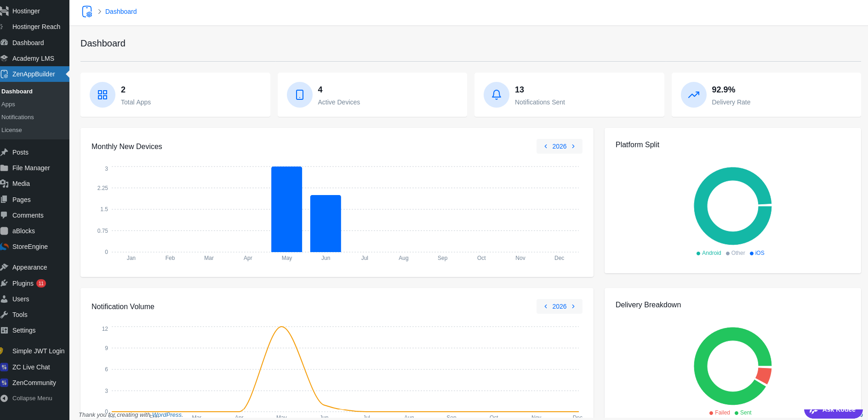Click the ZenAppBuilder breadcrumb icon
Screen dimensions: 868x420
click(x=87, y=12)
